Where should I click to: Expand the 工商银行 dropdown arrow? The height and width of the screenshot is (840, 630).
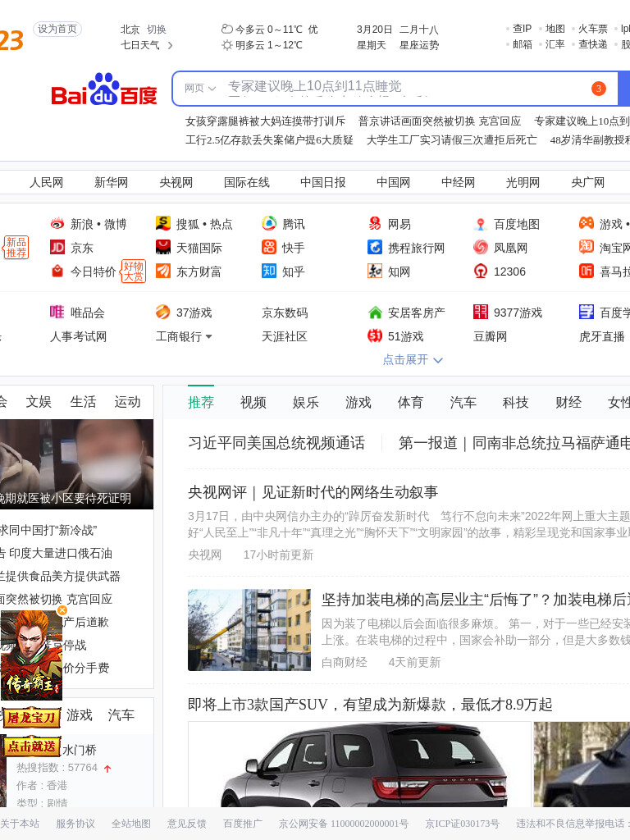[209, 336]
